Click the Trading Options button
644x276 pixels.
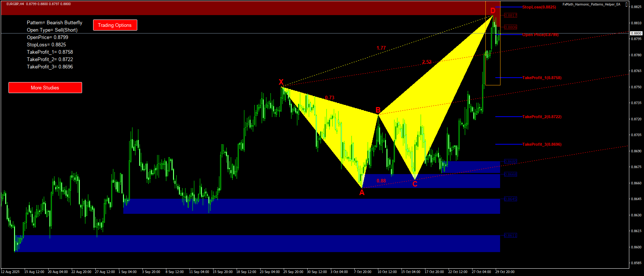click(x=115, y=25)
